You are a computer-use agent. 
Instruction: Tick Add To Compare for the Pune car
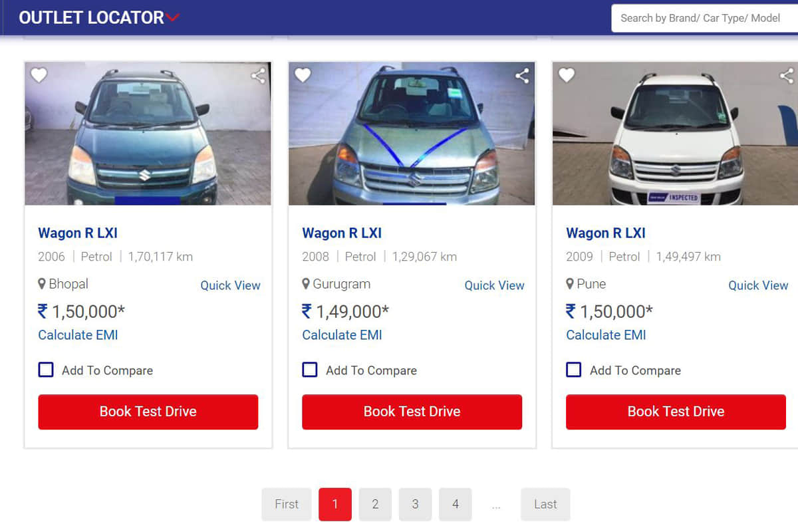click(x=573, y=370)
